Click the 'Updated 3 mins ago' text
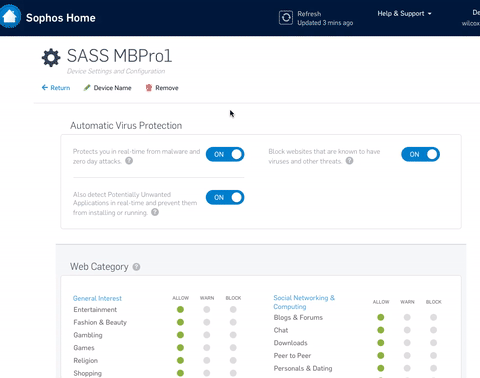Screen dimensions: 480x378 325,23
